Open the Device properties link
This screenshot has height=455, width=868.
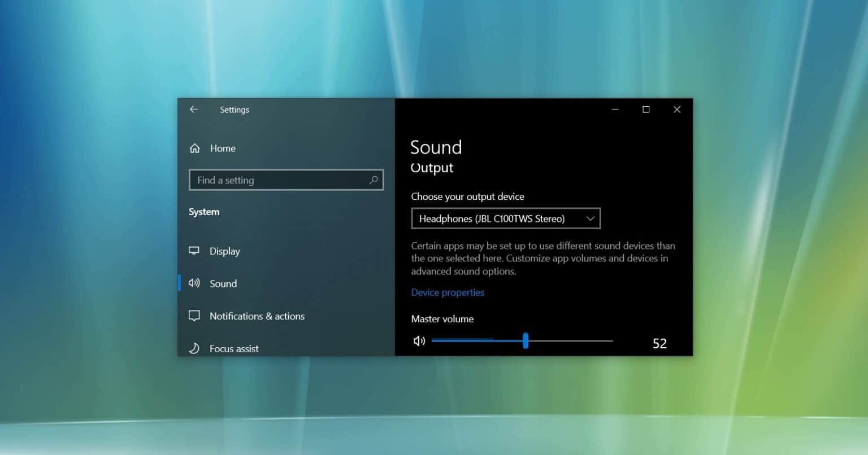point(448,292)
